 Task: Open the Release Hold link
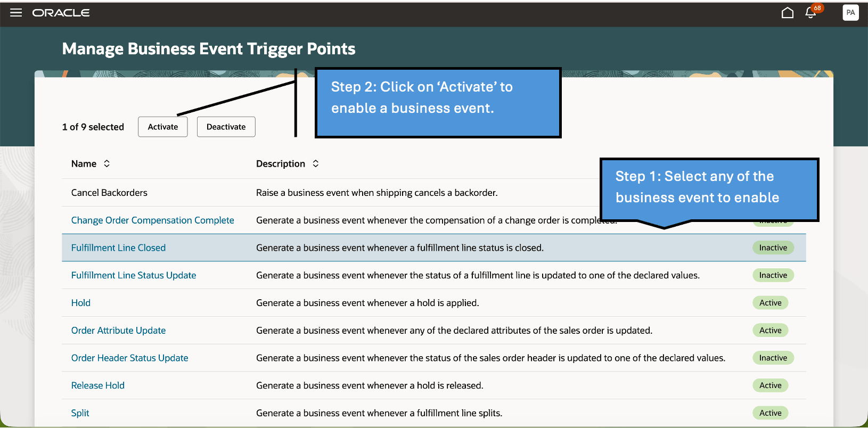tap(98, 385)
